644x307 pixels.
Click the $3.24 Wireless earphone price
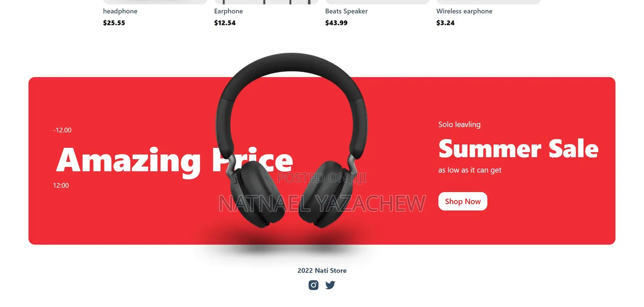(x=445, y=23)
